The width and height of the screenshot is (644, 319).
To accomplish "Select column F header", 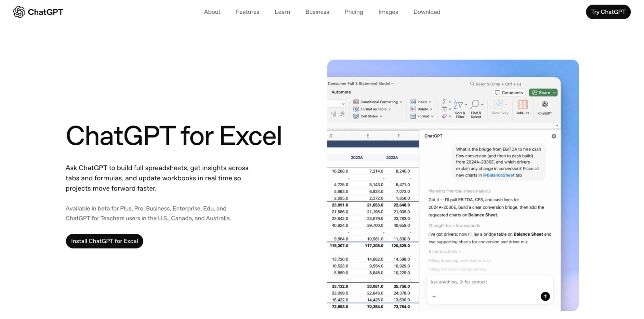I will pyautogui.click(x=399, y=136).
